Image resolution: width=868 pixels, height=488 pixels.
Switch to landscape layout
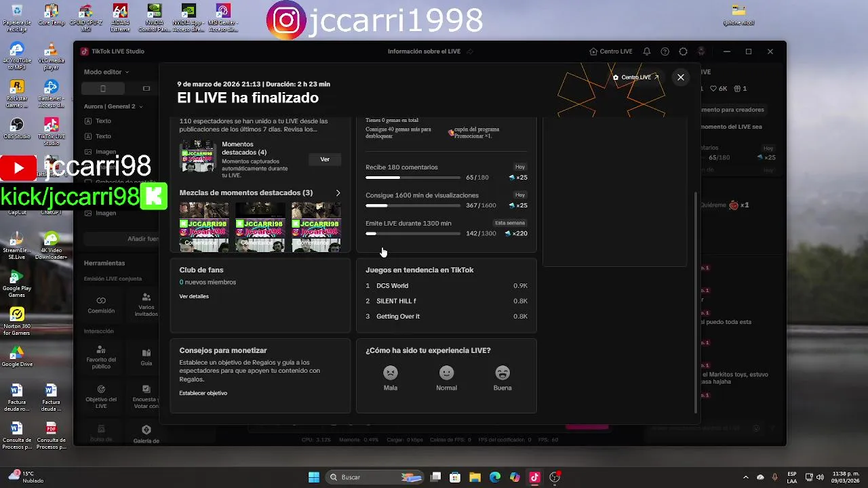coord(146,89)
